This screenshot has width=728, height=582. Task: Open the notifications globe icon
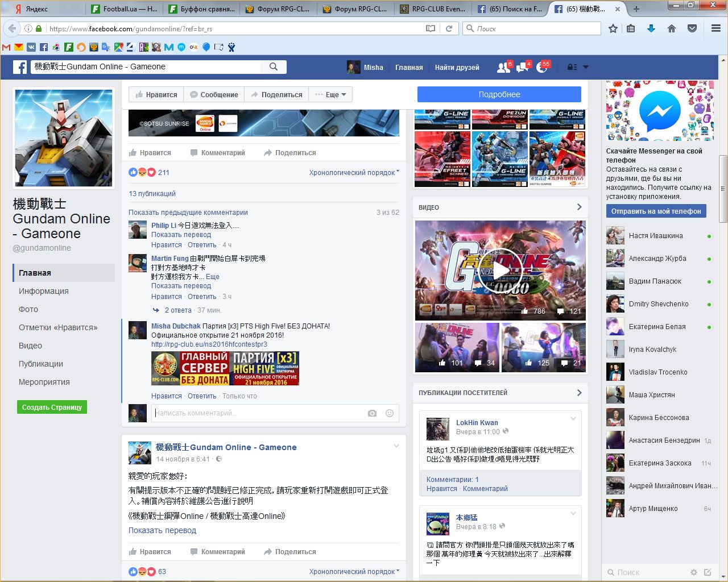click(541, 67)
